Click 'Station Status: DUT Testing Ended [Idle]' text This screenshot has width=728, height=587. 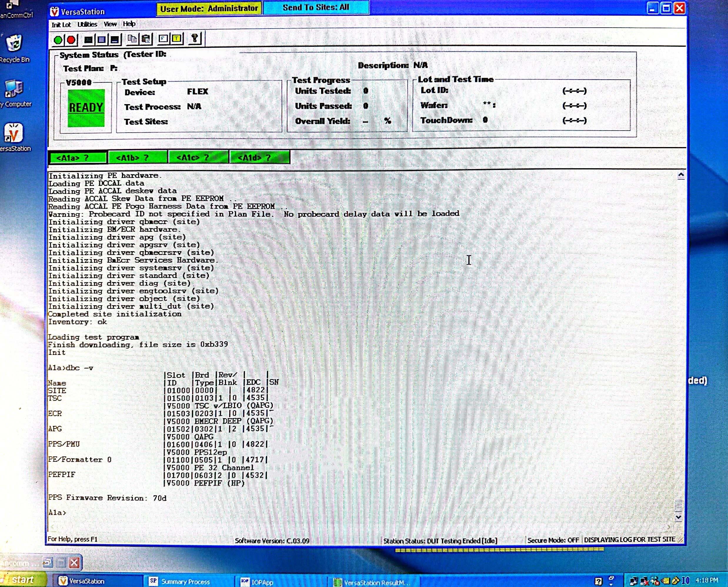pyautogui.click(x=440, y=541)
